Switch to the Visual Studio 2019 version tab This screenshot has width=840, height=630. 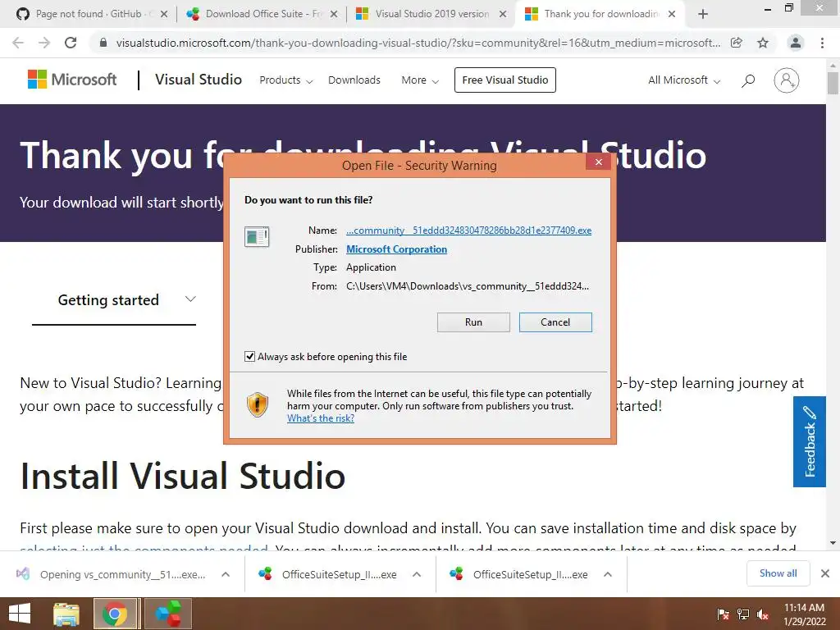[431, 14]
